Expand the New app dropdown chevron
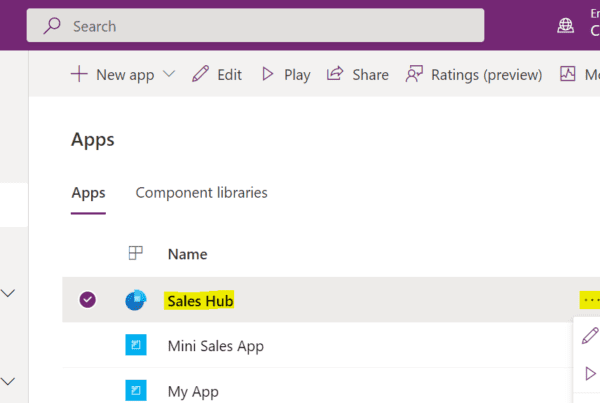Screen dimensions: 600x403 168,75
